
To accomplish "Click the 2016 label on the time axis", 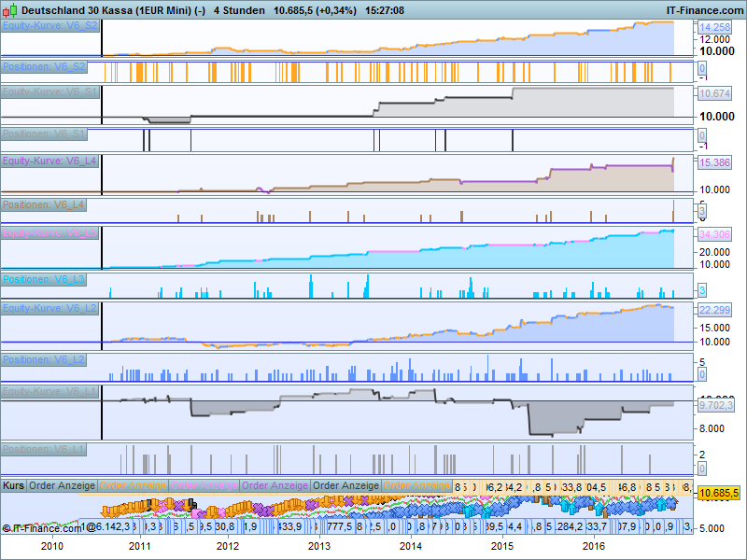I will (594, 546).
